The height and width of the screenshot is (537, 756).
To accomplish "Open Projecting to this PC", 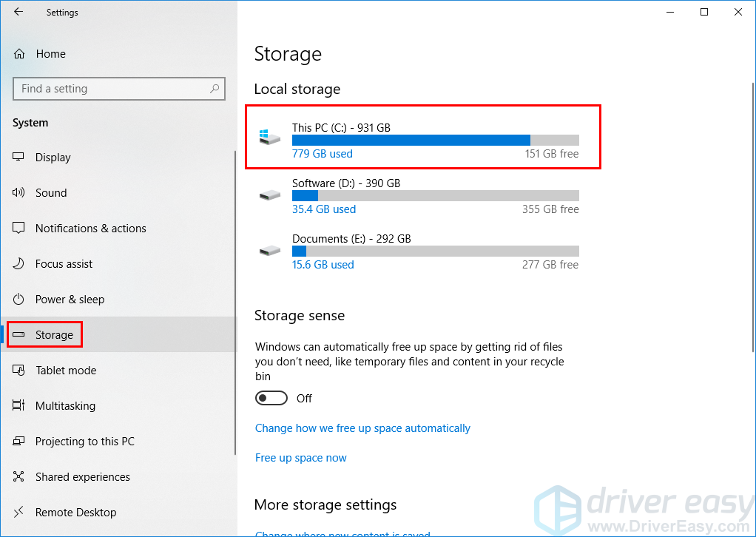I will coord(85,441).
